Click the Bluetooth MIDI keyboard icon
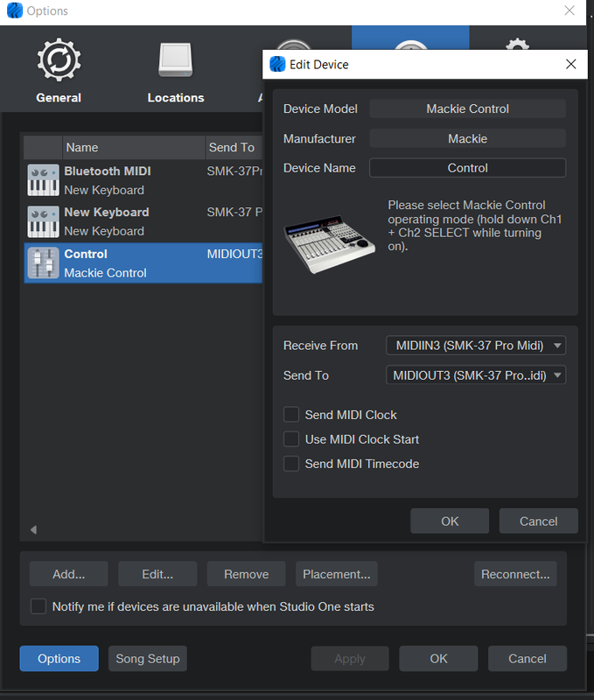Screen dimensions: 594x700 click(x=43, y=180)
